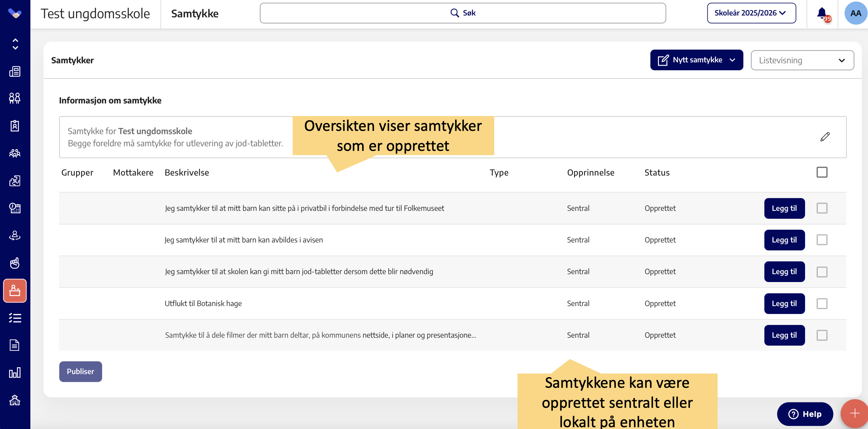Click the Grupper column header
The image size is (868, 429).
click(77, 173)
